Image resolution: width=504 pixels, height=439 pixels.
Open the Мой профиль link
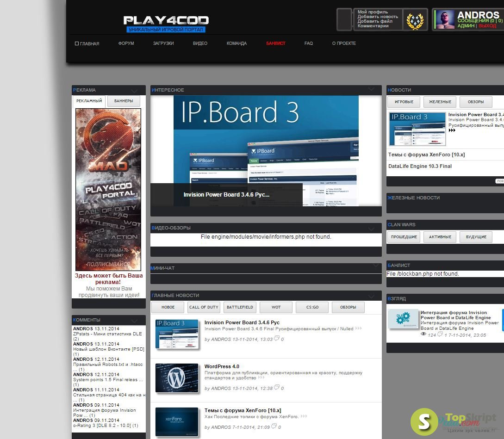point(373,12)
